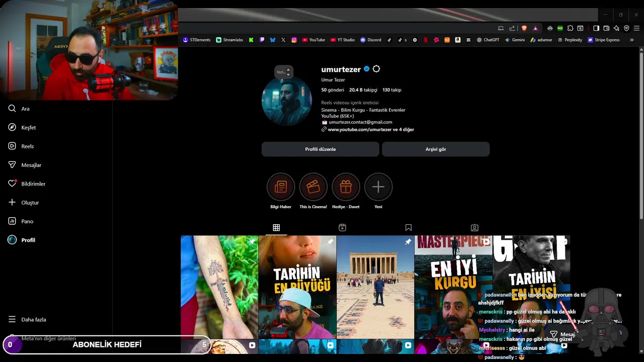The height and width of the screenshot is (362, 644).
Task: Open the tattoo arm post thumbnail
Action: coord(219,287)
